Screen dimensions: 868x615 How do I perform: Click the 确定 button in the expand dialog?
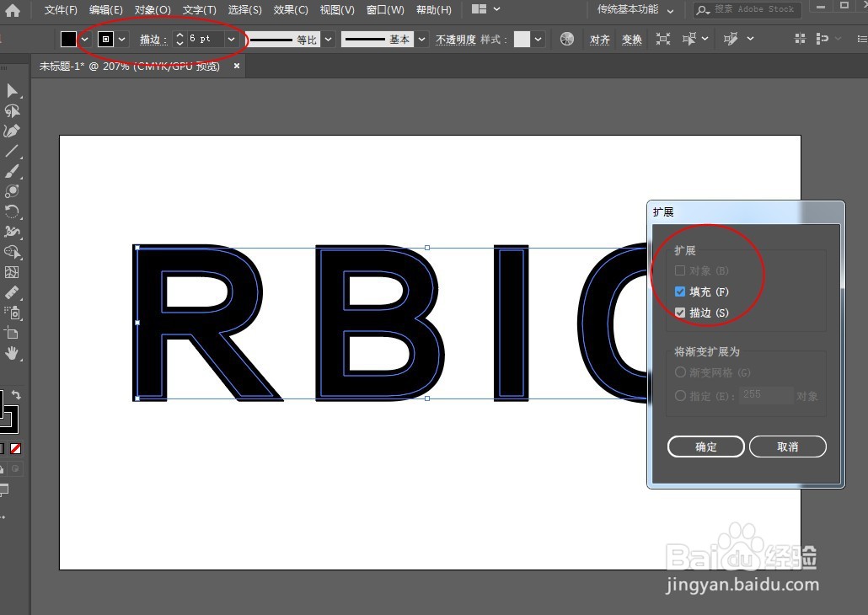706,447
